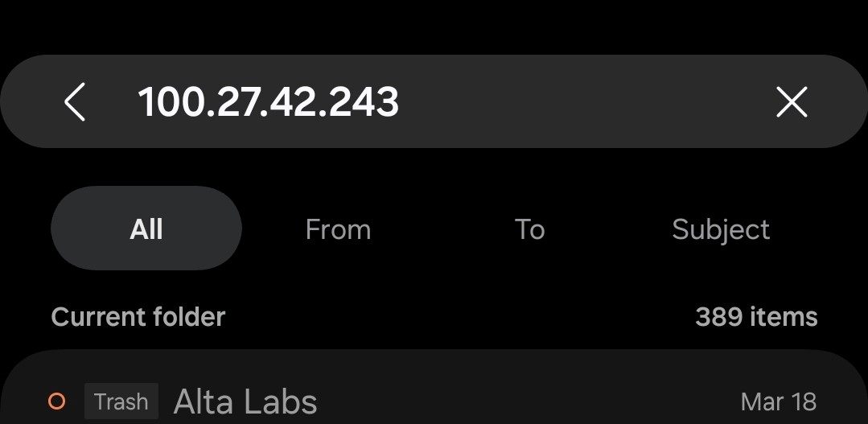Switch to the Subject filter tab
868x424 pixels.
click(721, 230)
